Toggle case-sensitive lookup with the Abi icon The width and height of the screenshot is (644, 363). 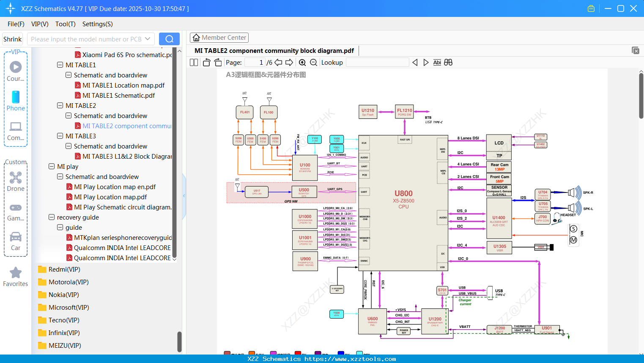click(437, 62)
